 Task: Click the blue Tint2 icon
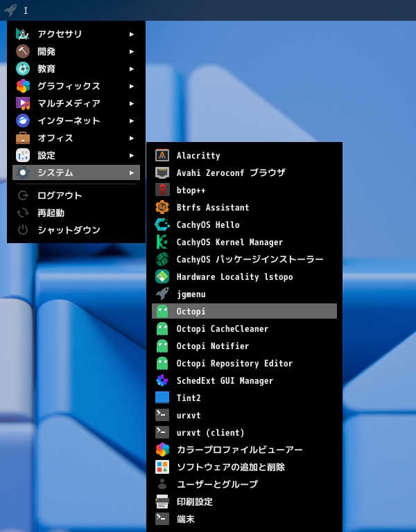(x=162, y=398)
